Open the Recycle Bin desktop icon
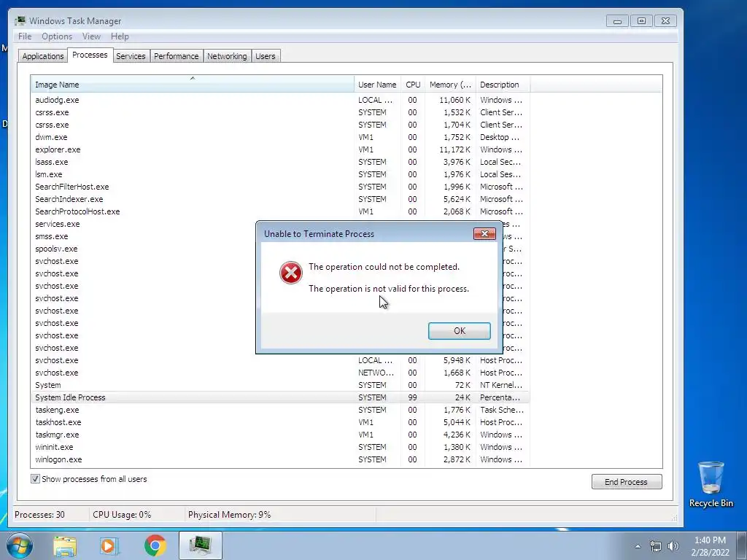This screenshot has height=560, width=747. (x=711, y=484)
